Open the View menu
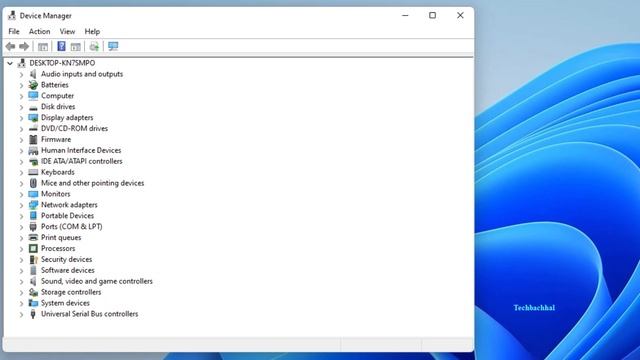The width and height of the screenshot is (640, 360). (x=67, y=31)
